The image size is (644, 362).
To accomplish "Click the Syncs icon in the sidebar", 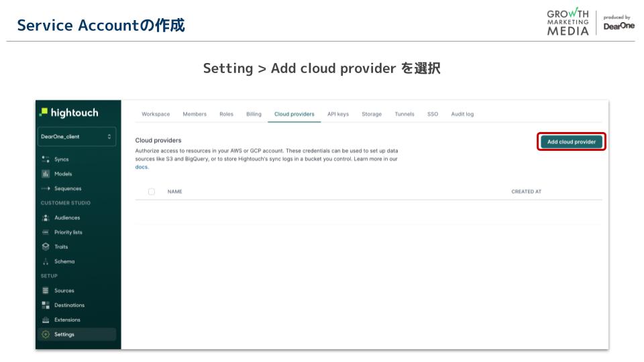I will 46,160.
